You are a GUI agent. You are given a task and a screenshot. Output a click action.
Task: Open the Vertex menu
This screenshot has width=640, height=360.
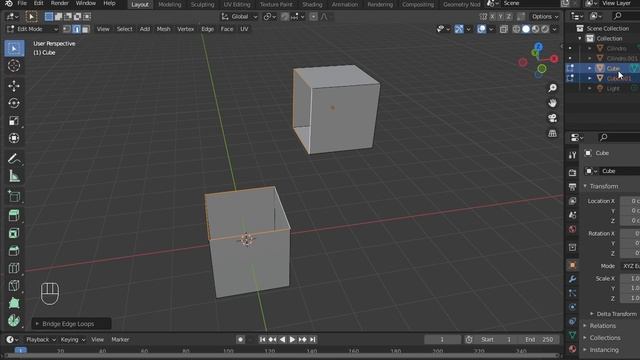[185, 29]
